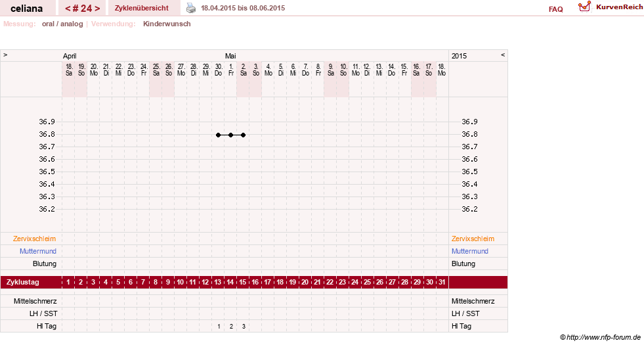
Task: Click HI Tag value 2
Action: [231, 327]
